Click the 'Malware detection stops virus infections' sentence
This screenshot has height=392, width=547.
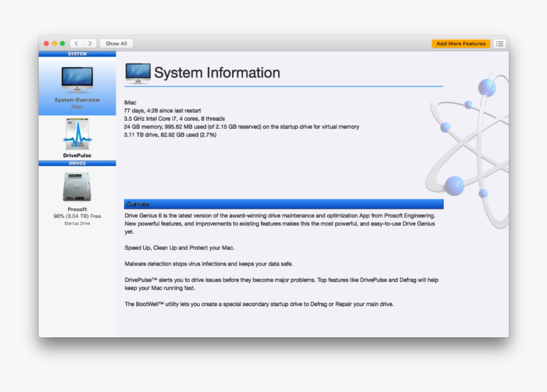[x=209, y=264]
